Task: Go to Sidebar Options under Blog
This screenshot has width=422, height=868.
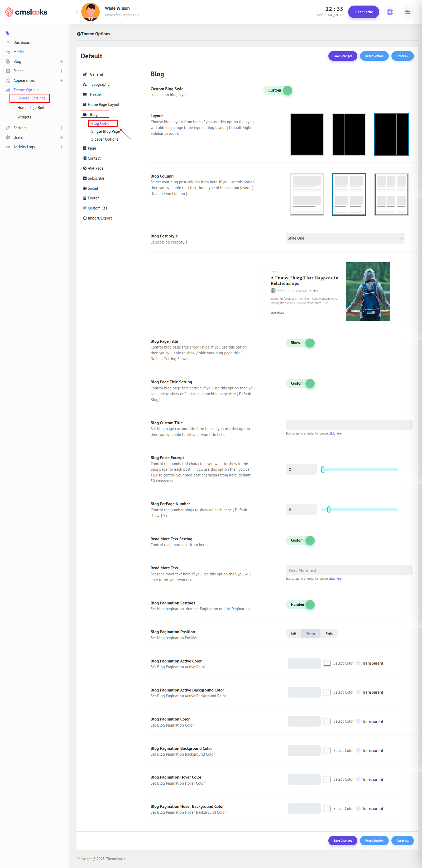Action: point(104,139)
